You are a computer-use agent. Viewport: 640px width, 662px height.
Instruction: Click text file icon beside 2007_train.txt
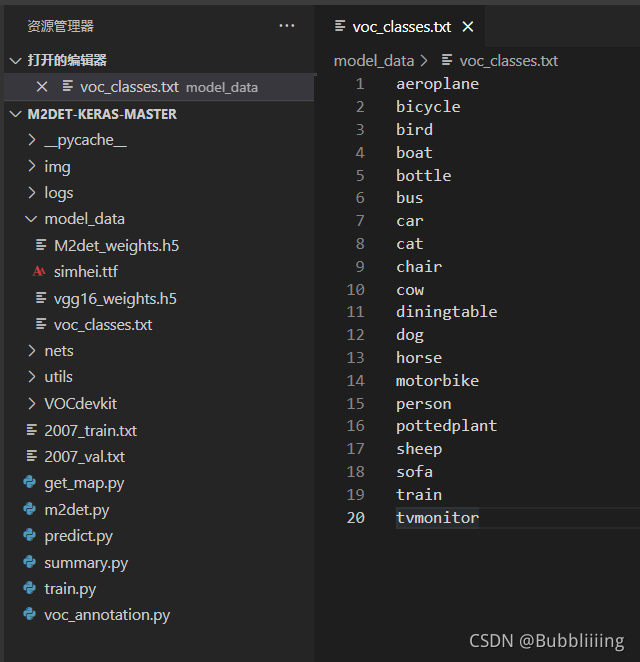30,431
